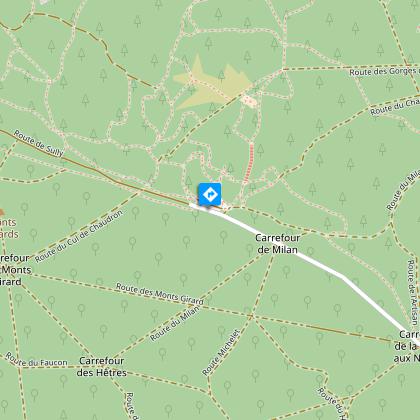This screenshot has width=420, height=420.
Task: Select the Carrefour des Monts Girard label
Action: (13, 270)
